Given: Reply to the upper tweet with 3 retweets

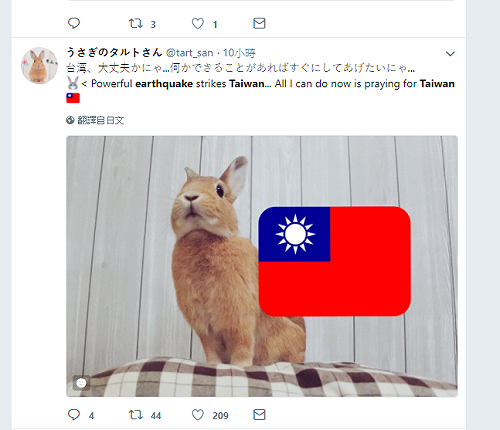Looking at the screenshot, I should pos(74,23).
